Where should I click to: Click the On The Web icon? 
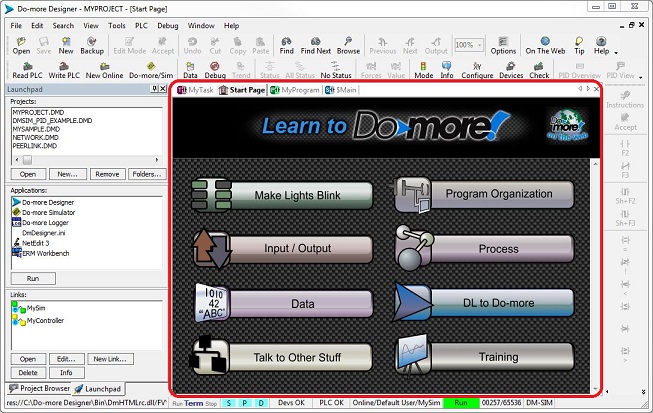[544, 44]
